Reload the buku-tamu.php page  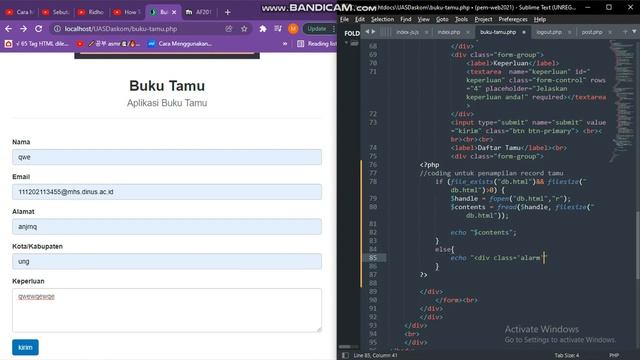click(38, 29)
